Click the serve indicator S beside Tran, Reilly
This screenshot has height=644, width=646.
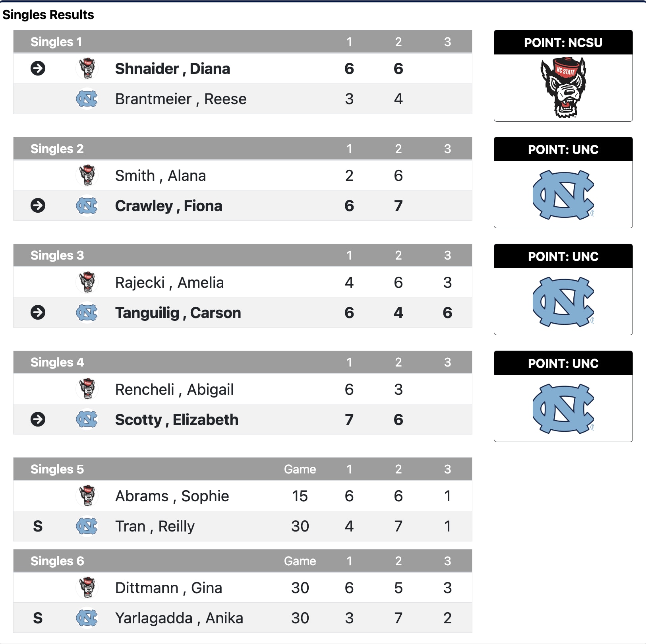coord(38,526)
